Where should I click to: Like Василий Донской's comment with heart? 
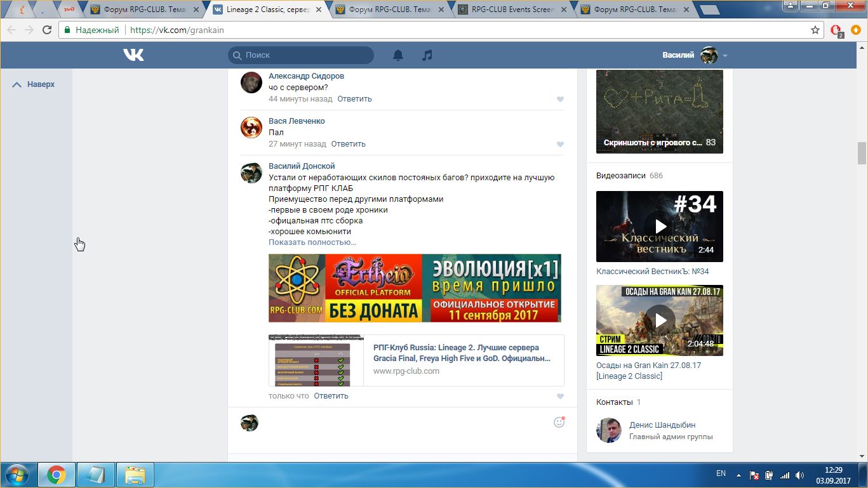[x=560, y=397]
